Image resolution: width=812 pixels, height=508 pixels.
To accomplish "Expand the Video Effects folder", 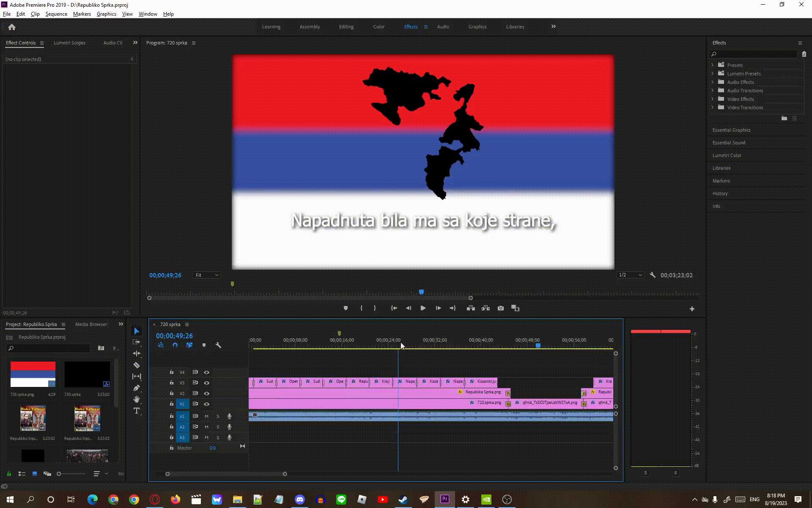I will [713, 99].
